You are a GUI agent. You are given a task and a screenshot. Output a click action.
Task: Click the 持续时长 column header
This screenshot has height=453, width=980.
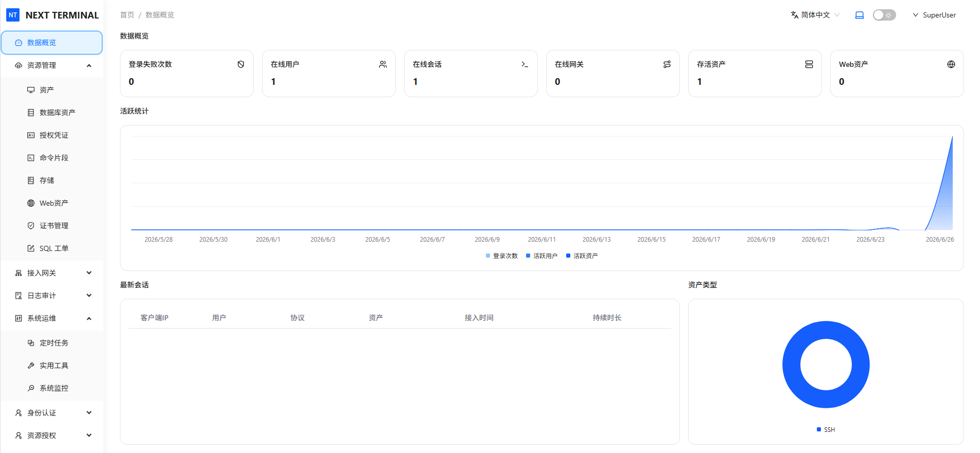coord(607,318)
